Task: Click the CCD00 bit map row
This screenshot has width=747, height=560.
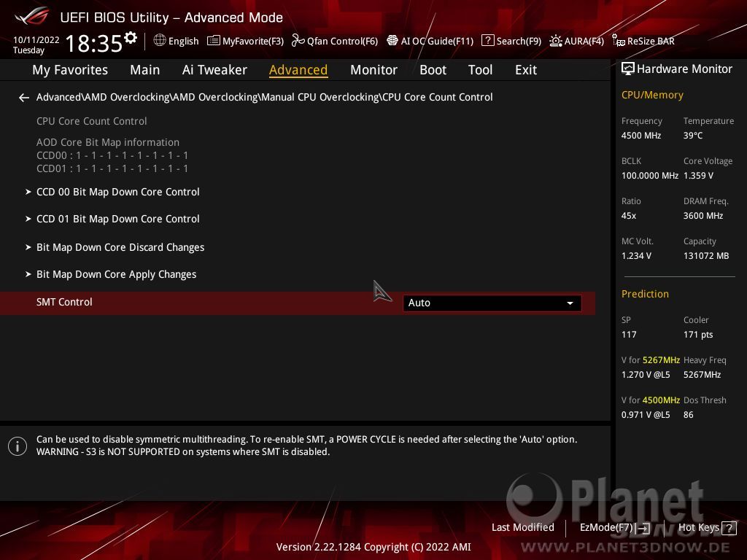Action: 112,155
